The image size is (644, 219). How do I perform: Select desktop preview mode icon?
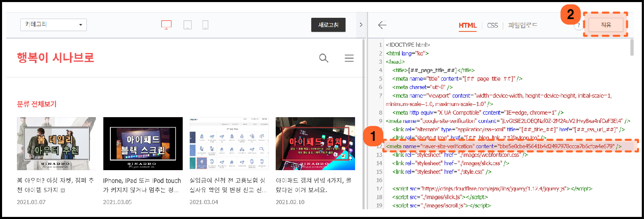tap(166, 25)
